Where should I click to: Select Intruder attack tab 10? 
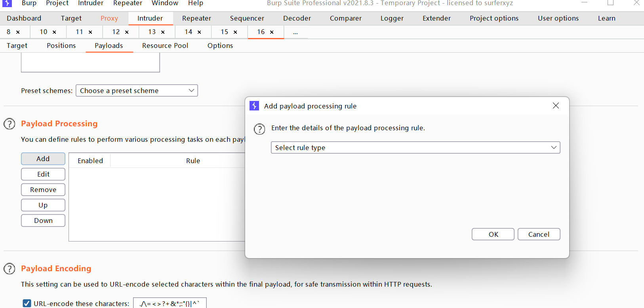click(x=44, y=32)
